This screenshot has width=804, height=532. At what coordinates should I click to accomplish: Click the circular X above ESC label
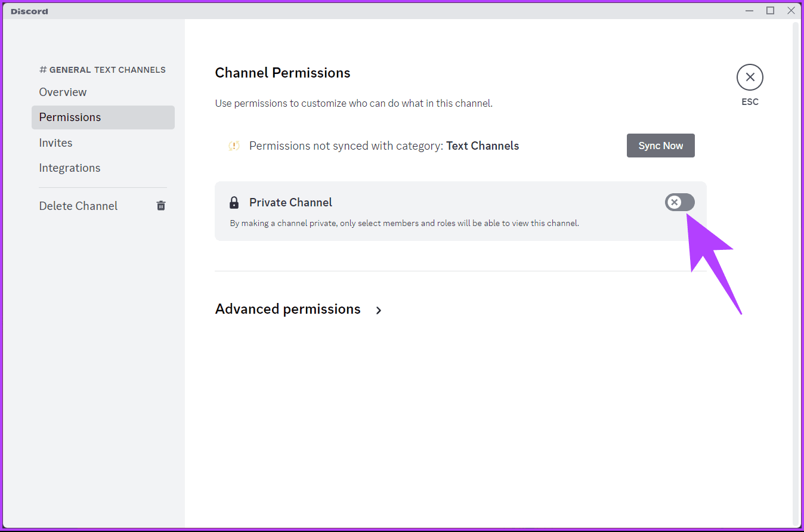750,77
